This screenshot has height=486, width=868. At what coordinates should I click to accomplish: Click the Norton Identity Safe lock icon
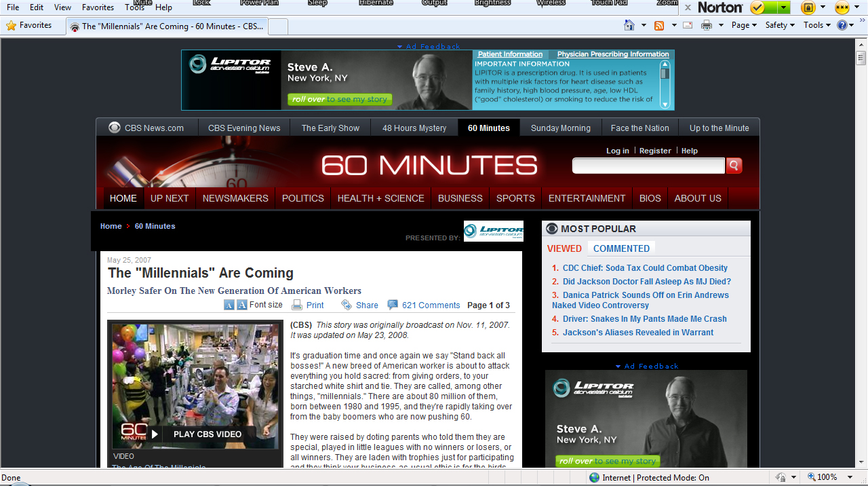808,7
